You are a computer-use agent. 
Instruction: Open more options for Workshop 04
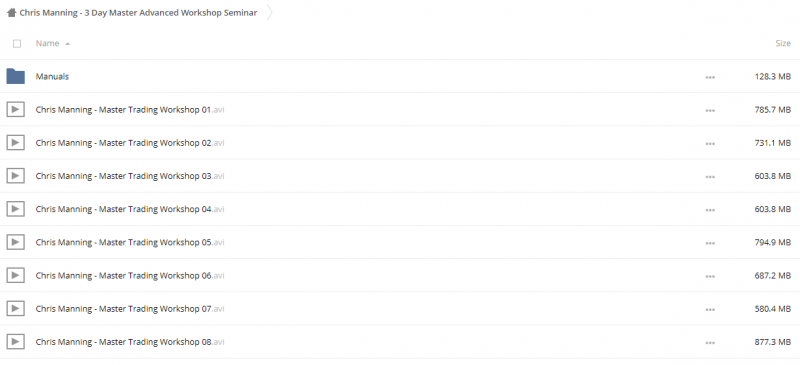point(710,210)
